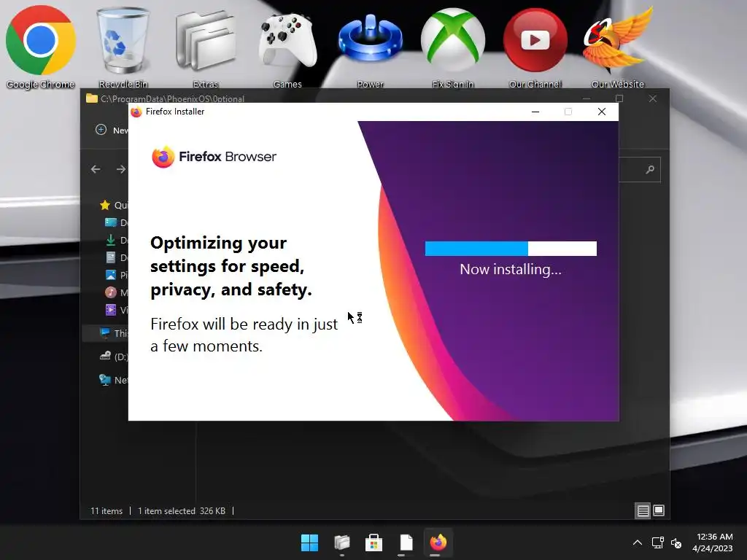Viewport: 747px width, 560px height.
Task: Open the Recycle Bin desktop icon
Action: [x=123, y=47]
